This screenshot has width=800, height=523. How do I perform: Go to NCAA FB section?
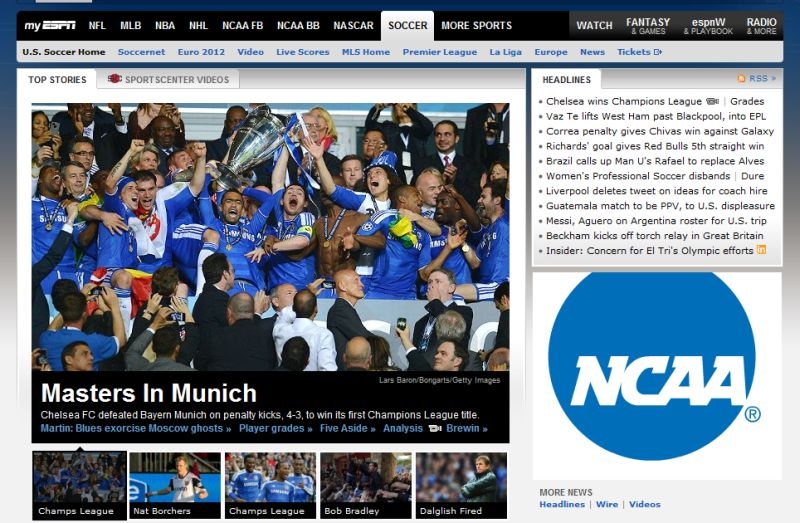(x=242, y=26)
